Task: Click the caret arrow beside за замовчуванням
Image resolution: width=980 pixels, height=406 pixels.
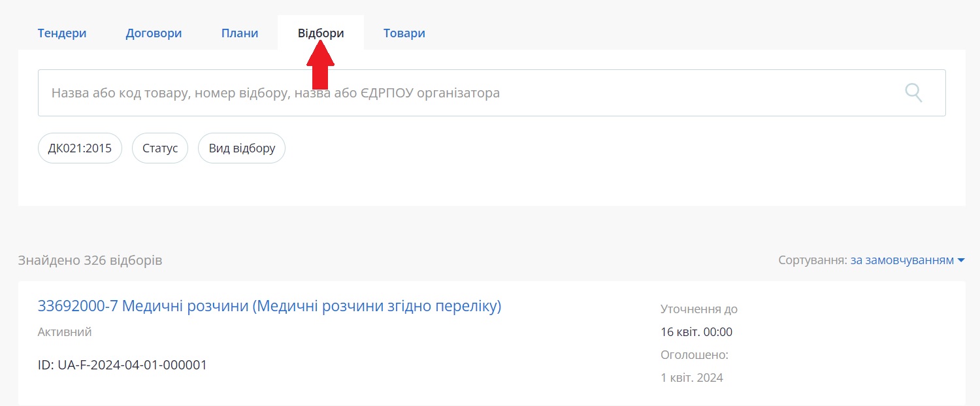Action: (961, 261)
